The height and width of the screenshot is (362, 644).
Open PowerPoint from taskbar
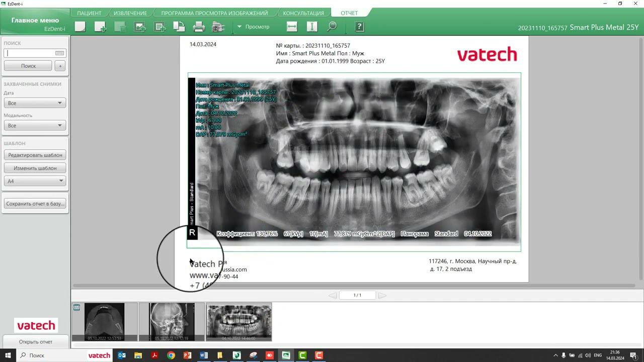187,355
